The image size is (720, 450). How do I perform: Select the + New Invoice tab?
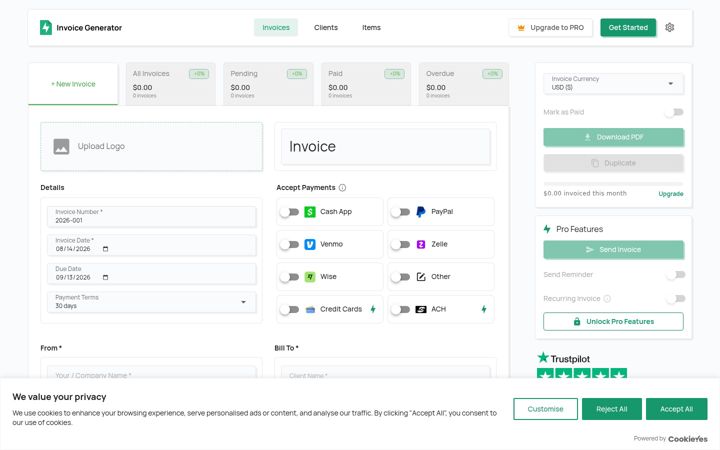click(73, 84)
